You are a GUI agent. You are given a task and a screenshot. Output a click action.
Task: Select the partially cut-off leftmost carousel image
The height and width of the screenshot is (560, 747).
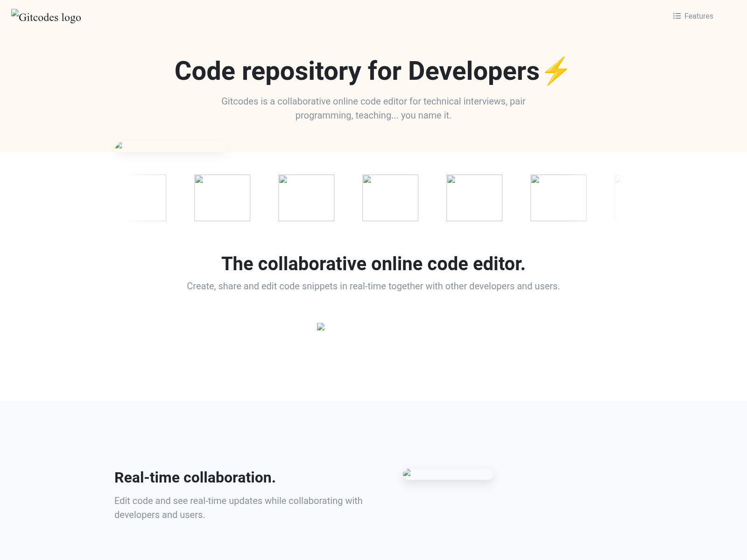tap(146, 198)
